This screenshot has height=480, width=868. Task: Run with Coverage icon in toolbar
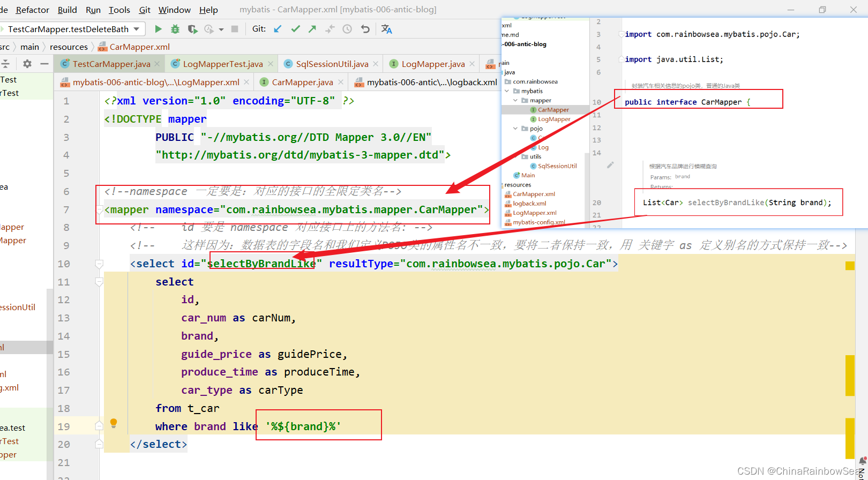pyautogui.click(x=192, y=29)
